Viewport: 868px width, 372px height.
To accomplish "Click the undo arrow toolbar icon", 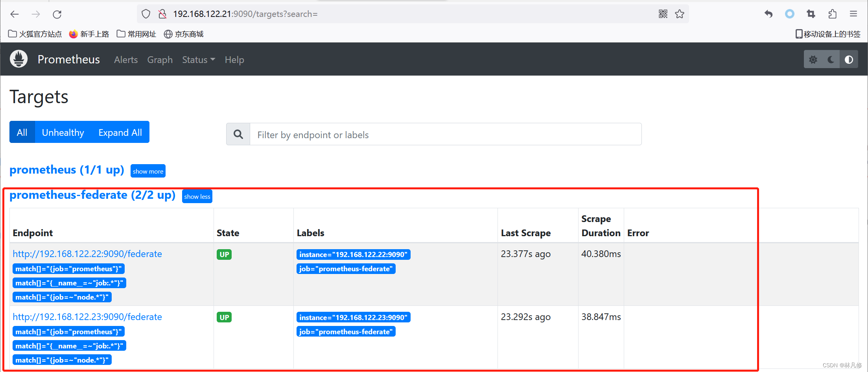I will click(x=768, y=14).
